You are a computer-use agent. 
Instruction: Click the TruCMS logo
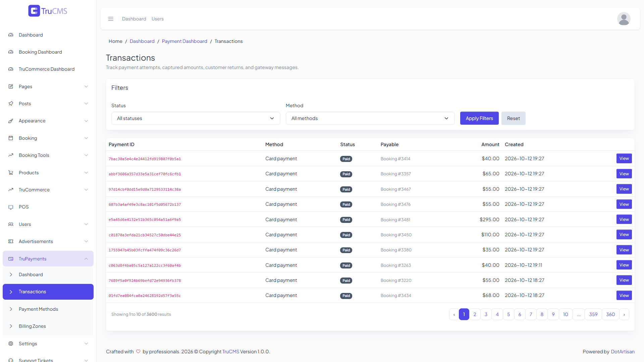[x=48, y=11]
